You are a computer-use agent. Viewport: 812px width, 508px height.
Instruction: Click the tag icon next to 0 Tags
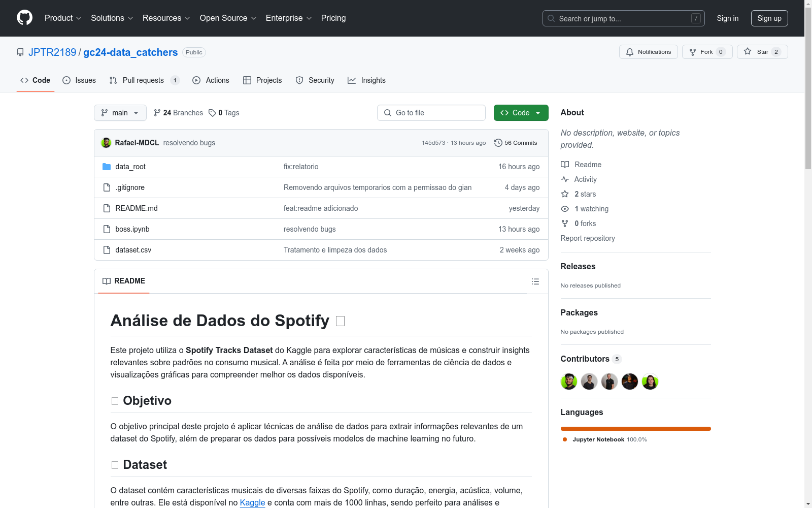tap(212, 113)
